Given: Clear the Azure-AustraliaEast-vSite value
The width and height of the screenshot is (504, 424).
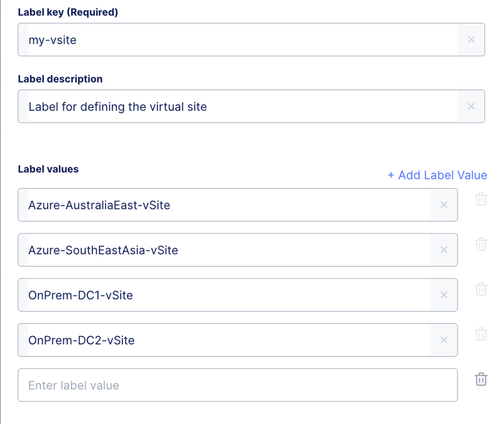Looking at the screenshot, I should click(x=444, y=205).
